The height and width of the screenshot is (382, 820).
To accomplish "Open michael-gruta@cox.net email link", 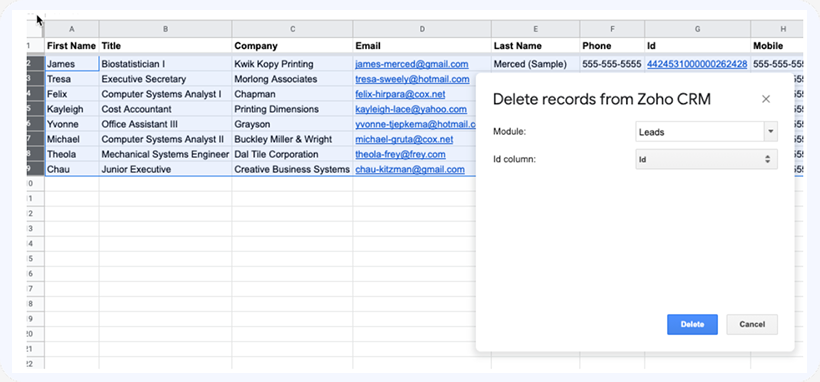I will (x=404, y=140).
